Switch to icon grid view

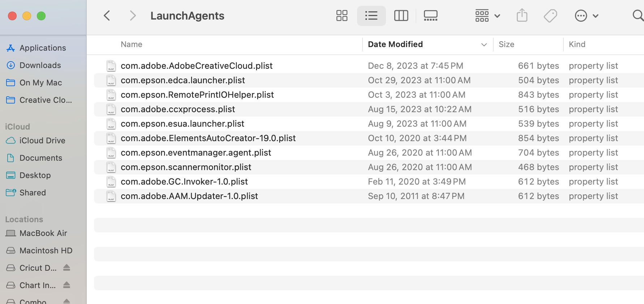tap(342, 16)
